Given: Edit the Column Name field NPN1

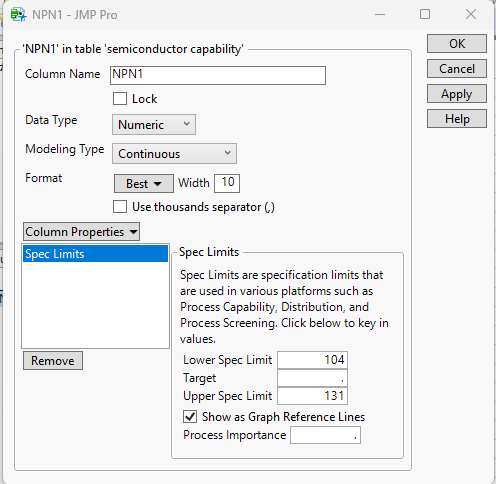Looking at the screenshot, I should [218, 75].
